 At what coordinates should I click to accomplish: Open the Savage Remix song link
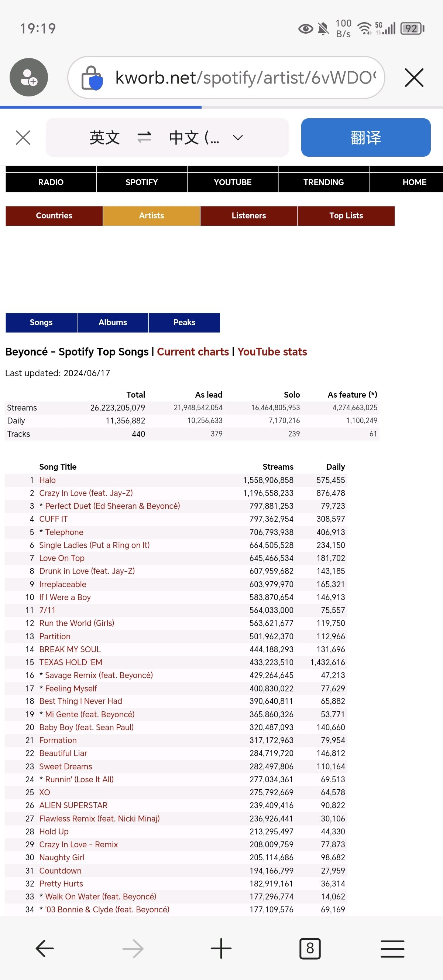(99, 675)
